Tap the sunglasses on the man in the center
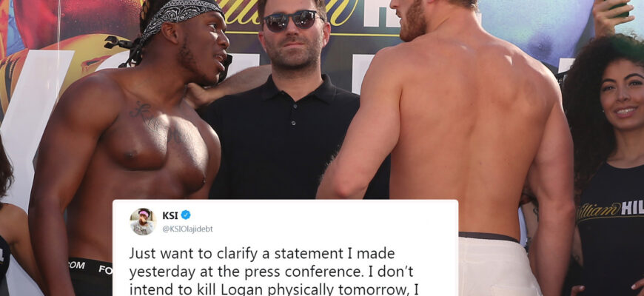Image resolution: width=644 pixels, height=296 pixels. pos(292,21)
